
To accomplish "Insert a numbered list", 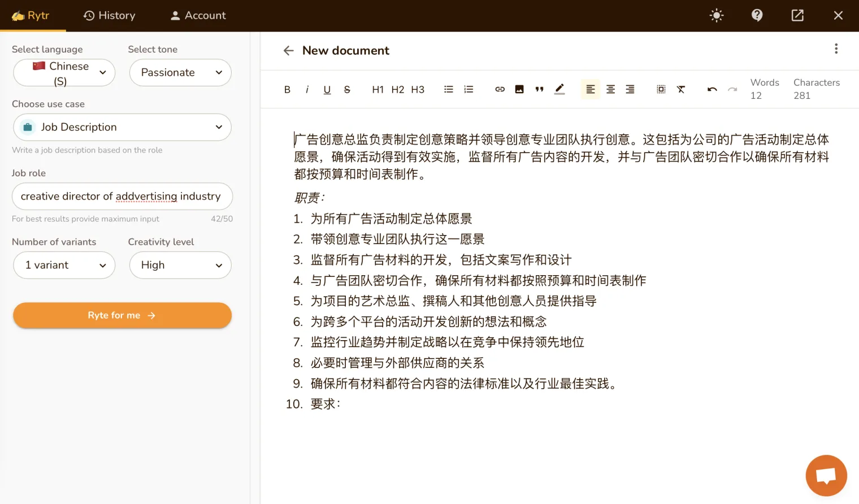I will pyautogui.click(x=468, y=89).
